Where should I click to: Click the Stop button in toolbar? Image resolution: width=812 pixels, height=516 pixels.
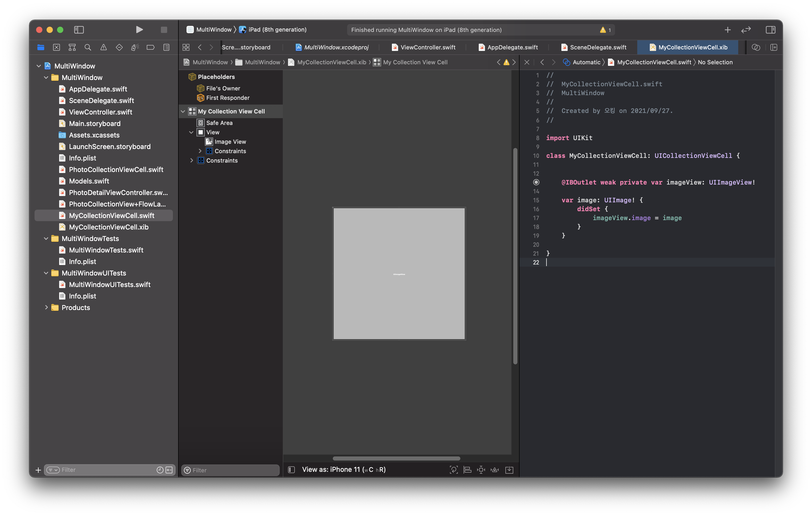164,30
